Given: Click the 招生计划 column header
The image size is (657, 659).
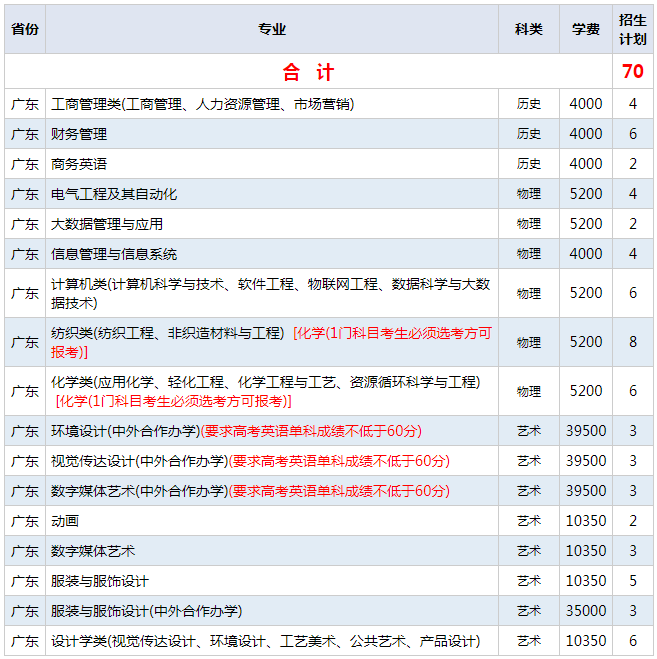Looking at the screenshot, I should point(633,29).
